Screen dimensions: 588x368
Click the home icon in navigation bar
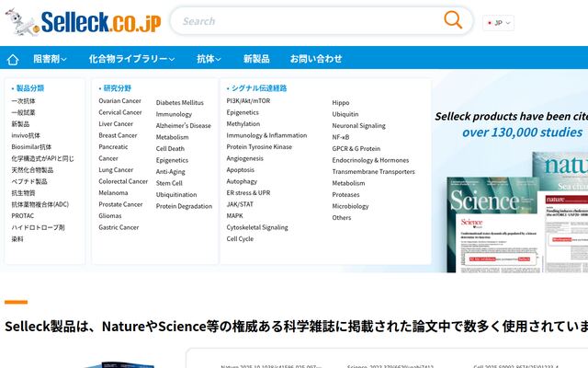pos(13,59)
